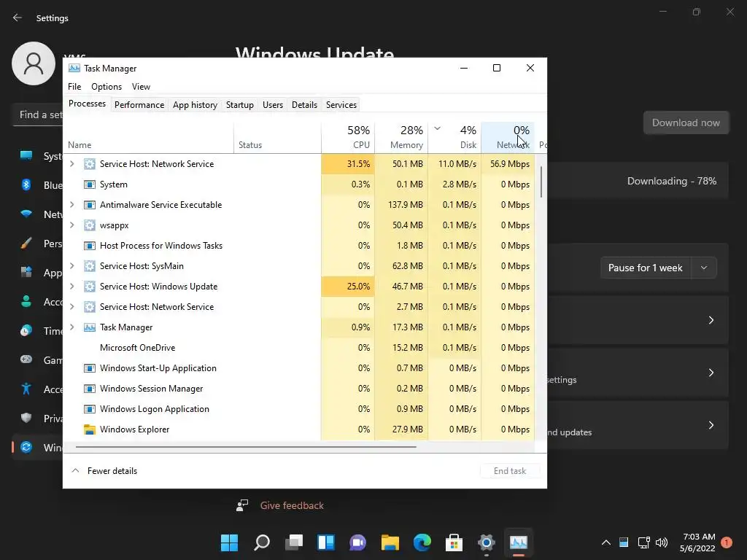Click the network icon in the system tray
The height and width of the screenshot is (560, 747).
pos(643,542)
